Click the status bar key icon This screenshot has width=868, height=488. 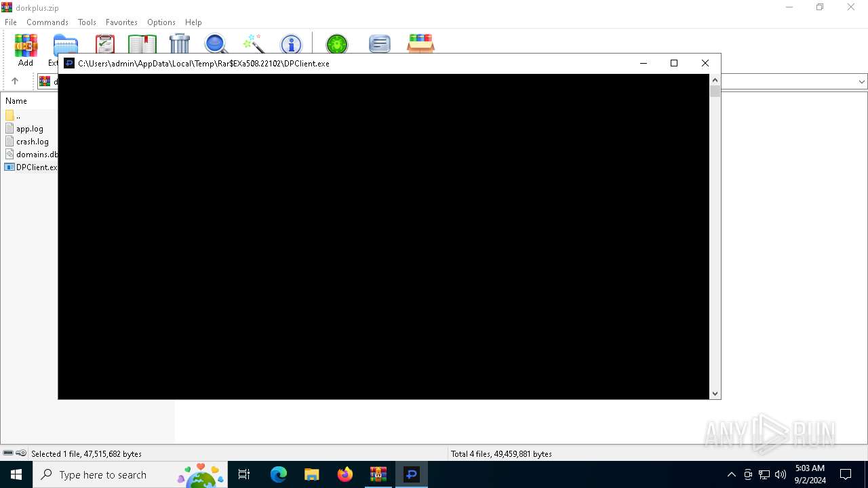21,453
